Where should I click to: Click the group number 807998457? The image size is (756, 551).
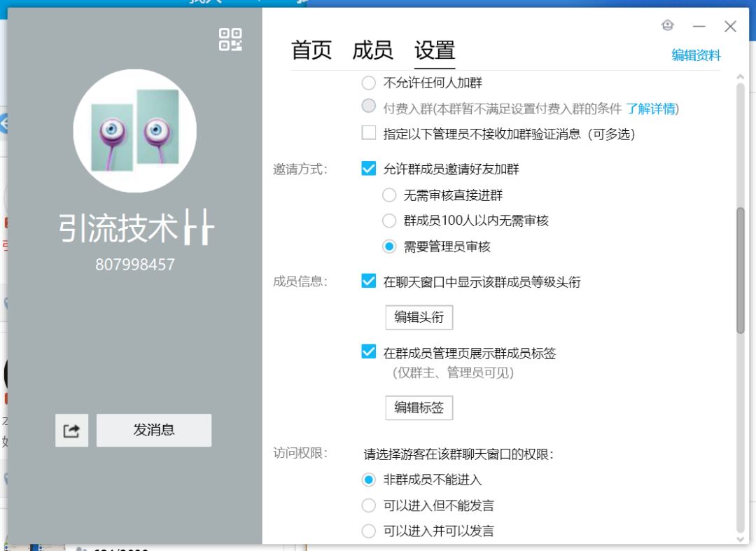(x=135, y=265)
